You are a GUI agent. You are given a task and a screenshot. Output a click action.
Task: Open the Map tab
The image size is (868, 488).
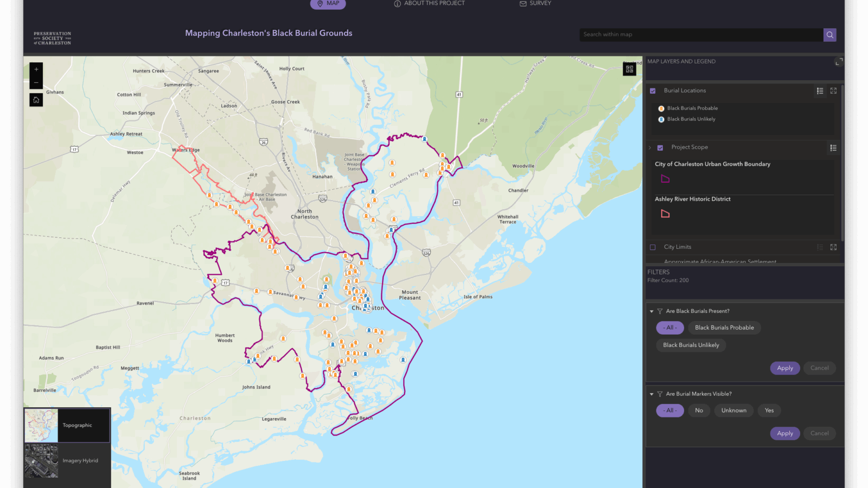(328, 4)
